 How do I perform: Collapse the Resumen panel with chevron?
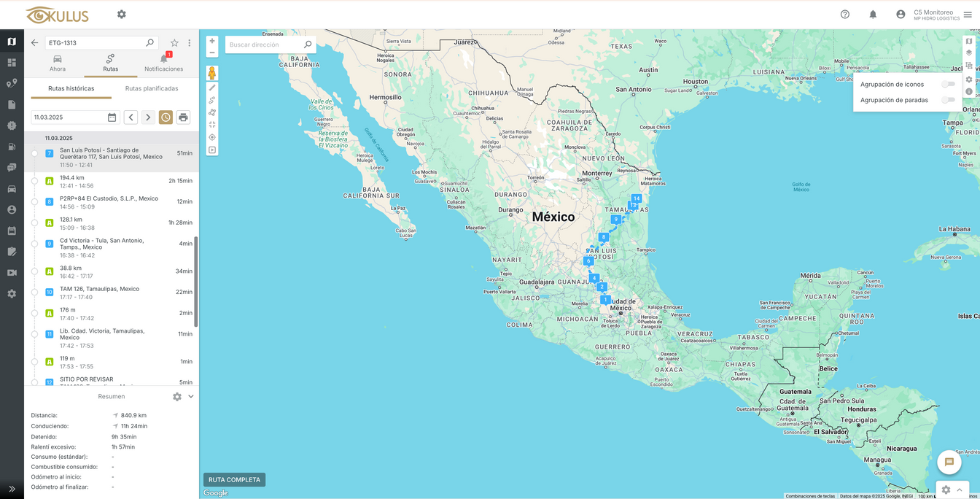[191, 397]
